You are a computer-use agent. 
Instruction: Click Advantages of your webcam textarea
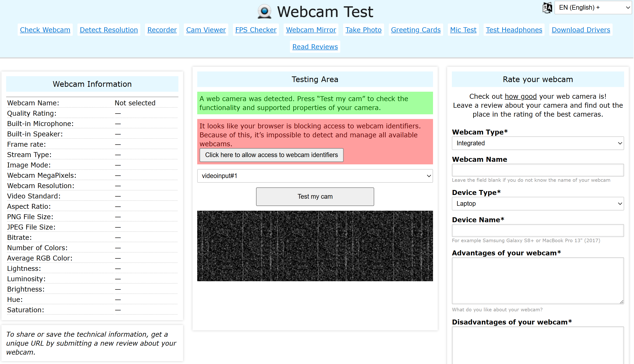[x=538, y=281]
